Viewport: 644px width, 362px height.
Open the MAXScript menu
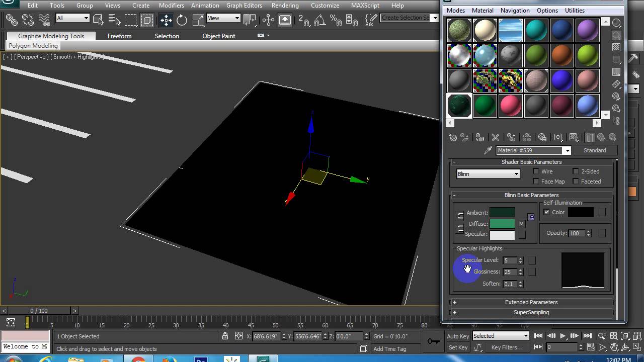pyautogui.click(x=365, y=6)
